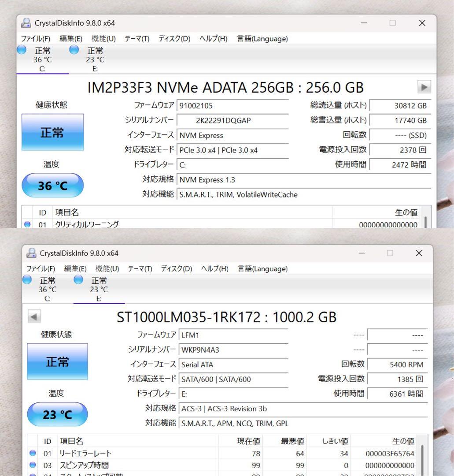Select クリティカルワーニング SMART row

click(x=221, y=224)
